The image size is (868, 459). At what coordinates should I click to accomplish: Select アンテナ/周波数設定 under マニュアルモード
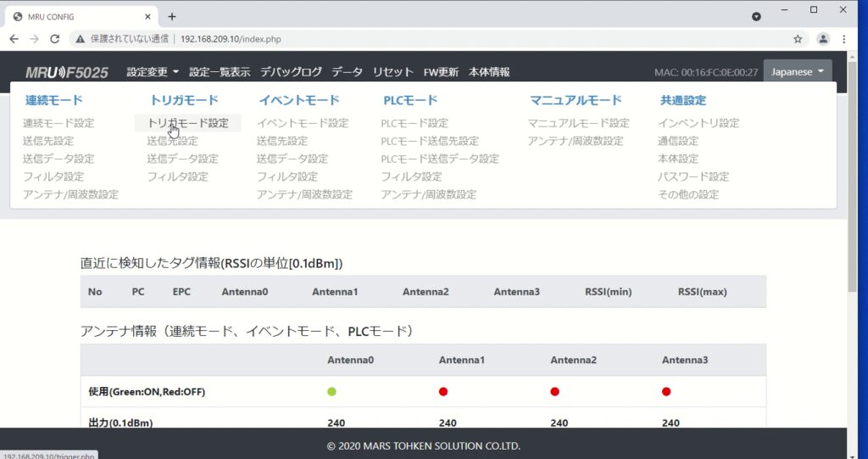pyautogui.click(x=576, y=141)
